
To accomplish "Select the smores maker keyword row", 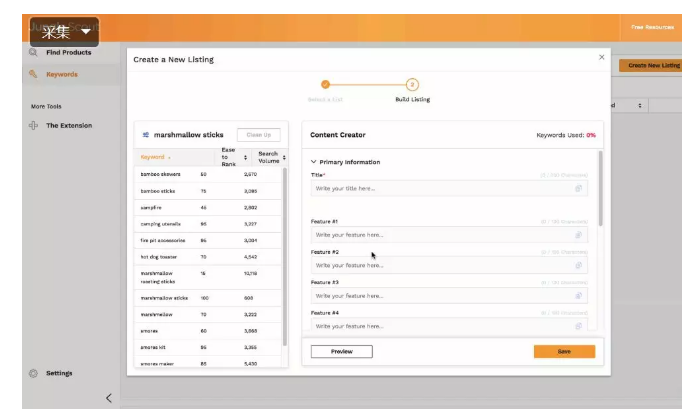I will tap(208, 363).
